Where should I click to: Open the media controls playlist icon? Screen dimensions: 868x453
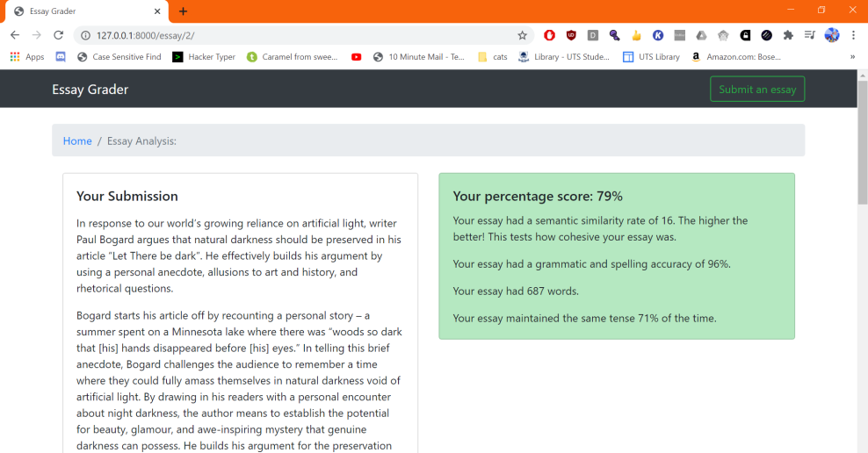[810, 35]
